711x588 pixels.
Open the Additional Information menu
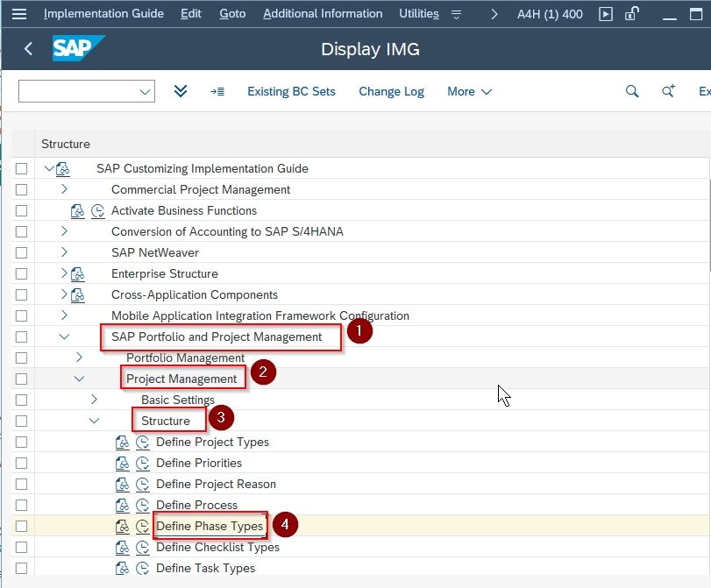[x=323, y=14]
